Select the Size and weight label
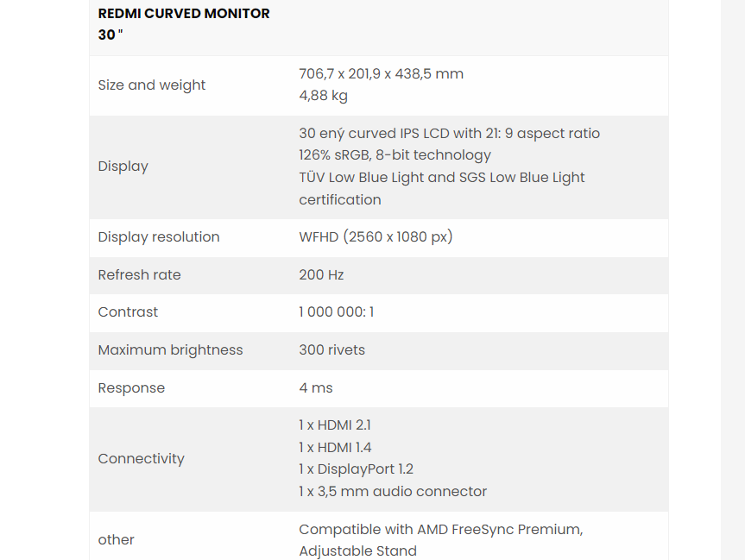Screen dimensions: 745x560 152,85
